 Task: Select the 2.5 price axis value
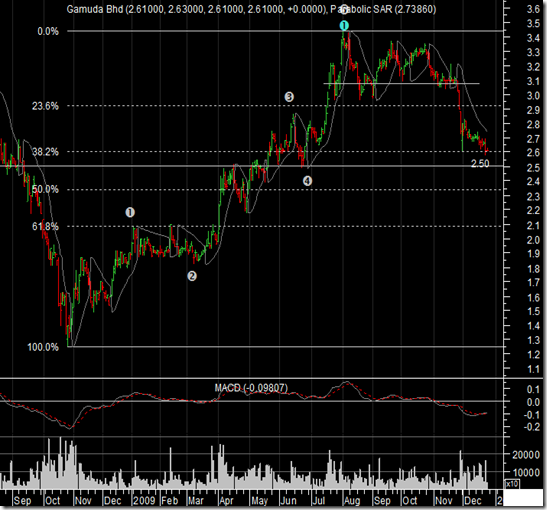pos(533,167)
